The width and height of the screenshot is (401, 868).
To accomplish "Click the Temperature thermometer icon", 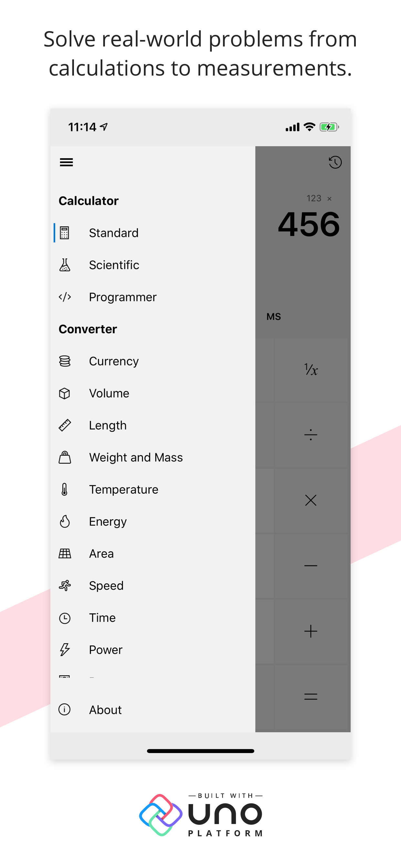I will [64, 489].
